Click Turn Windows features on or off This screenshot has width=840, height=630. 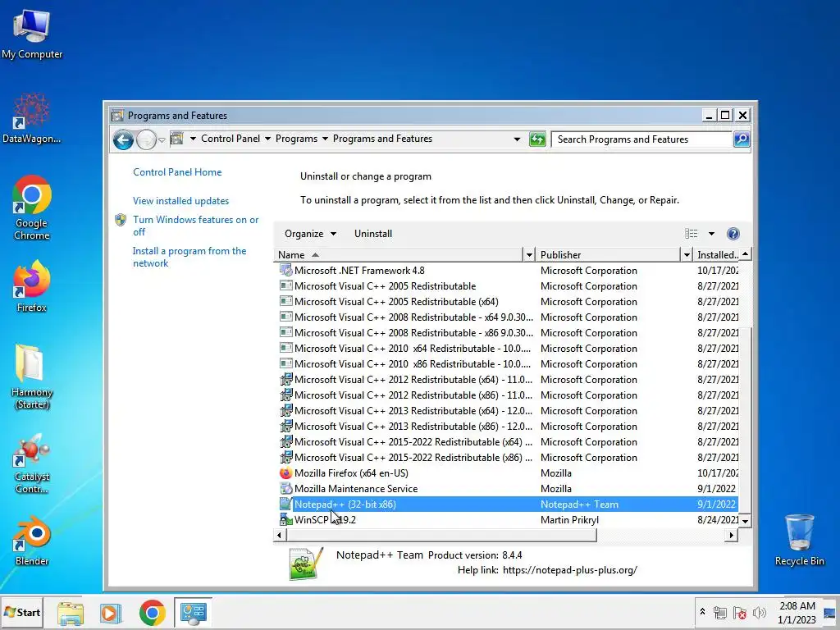(x=195, y=226)
